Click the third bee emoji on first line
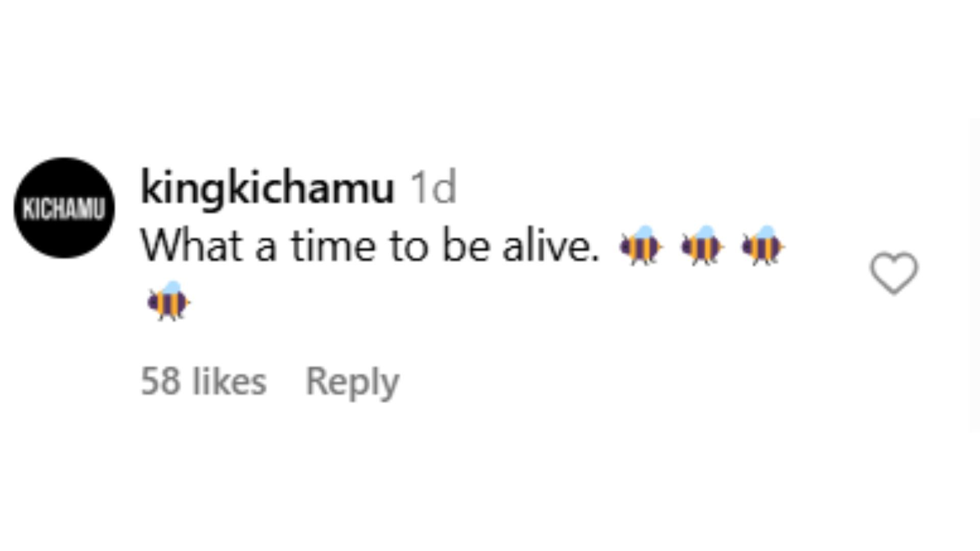This screenshot has height=551, width=980. pos(763,246)
